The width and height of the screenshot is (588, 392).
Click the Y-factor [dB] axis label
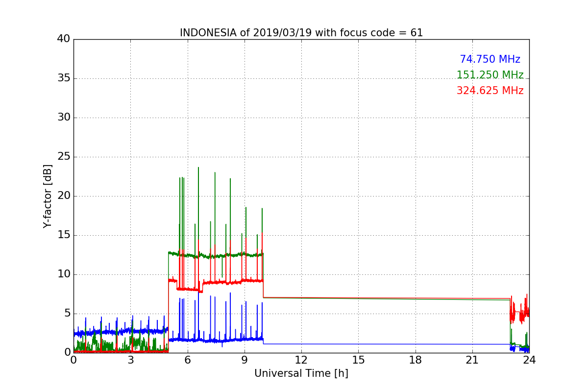pyautogui.click(x=48, y=196)
